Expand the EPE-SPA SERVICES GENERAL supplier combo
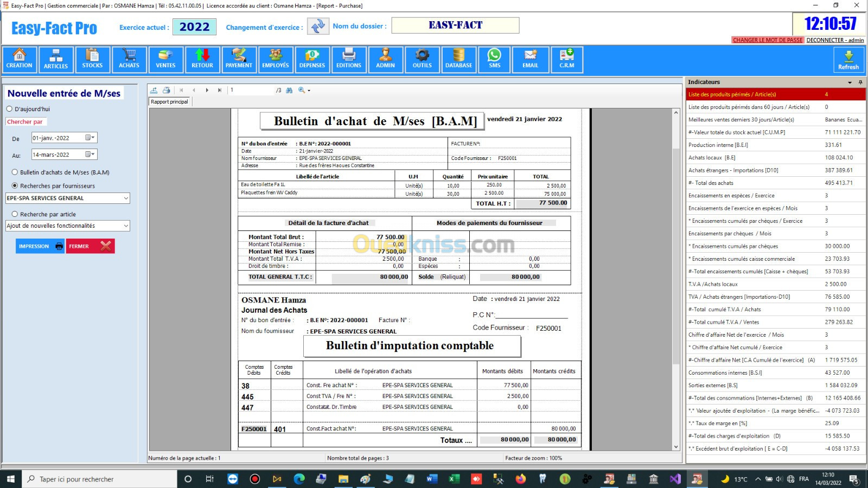Viewport: 868px width, 488px height. [126, 198]
